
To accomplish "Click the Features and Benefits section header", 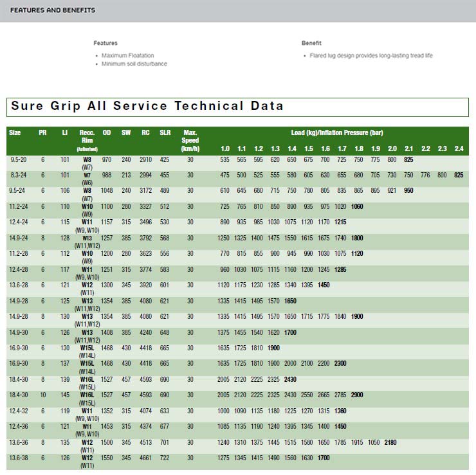I will [53, 10].
